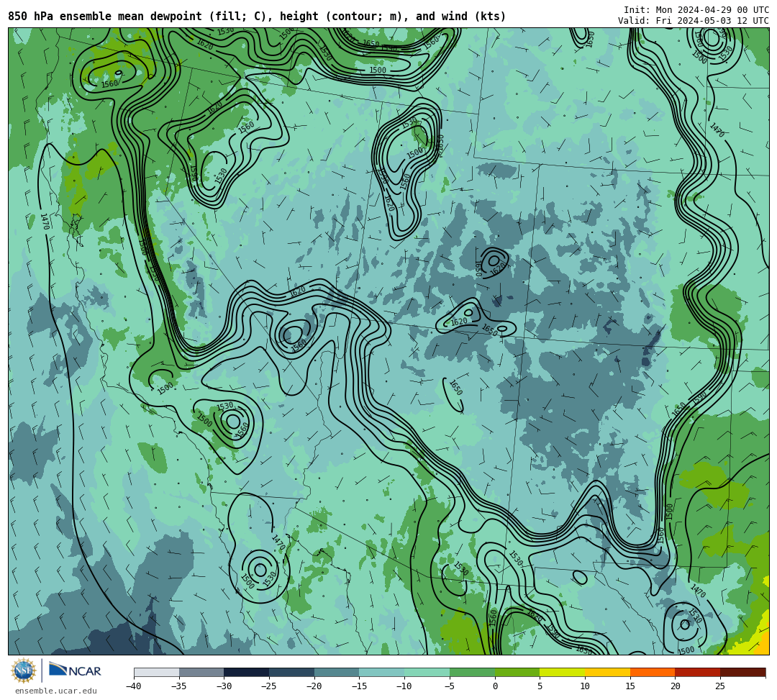Open the ensemble.ucar.edu link text
This screenshot has height=700, width=777.
(x=55, y=691)
